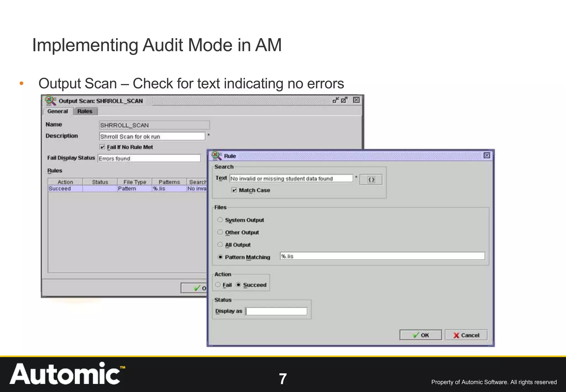Click the %.lis cell in Rules table
This screenshot has height=392, width=566.
click(169, 189)
